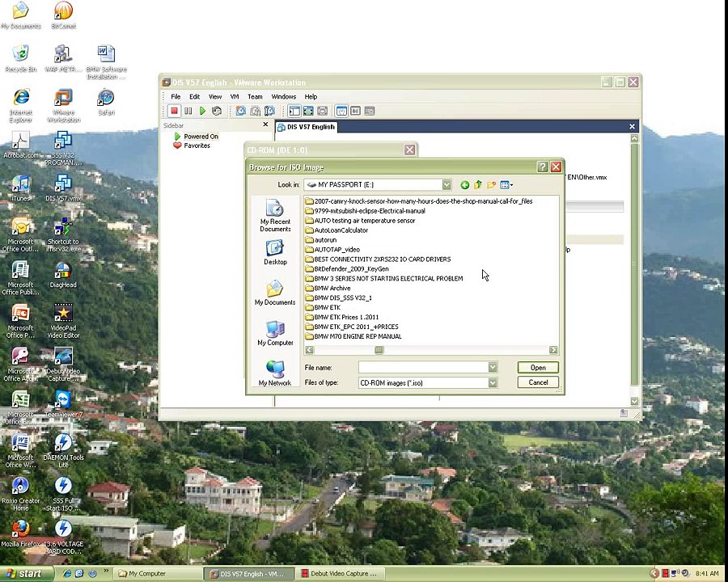
Task: Select the BitDefender_2009_KeyGen folder
Action: (x=347, y=268)
